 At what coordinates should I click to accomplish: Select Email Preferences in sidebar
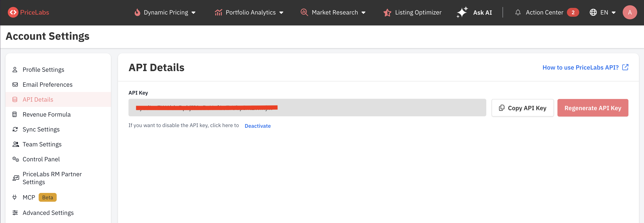(x=58, y=85)
